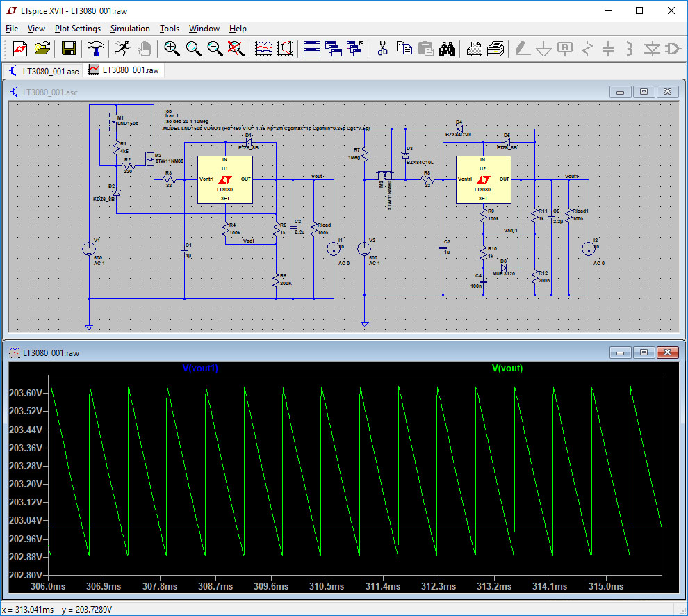Click the 306.0ms time axis label

(48, 586)
